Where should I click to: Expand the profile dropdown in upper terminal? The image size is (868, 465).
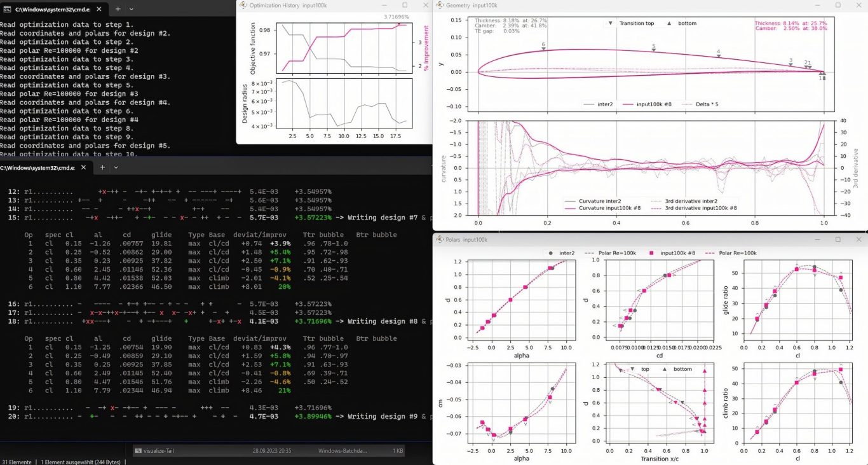(x=132, y=10)
